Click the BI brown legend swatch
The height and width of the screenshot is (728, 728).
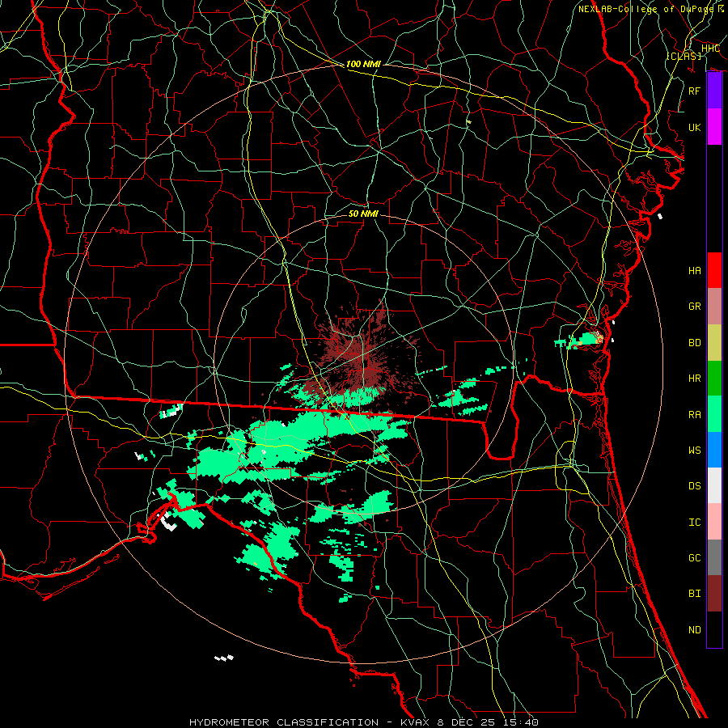point(714,594)
